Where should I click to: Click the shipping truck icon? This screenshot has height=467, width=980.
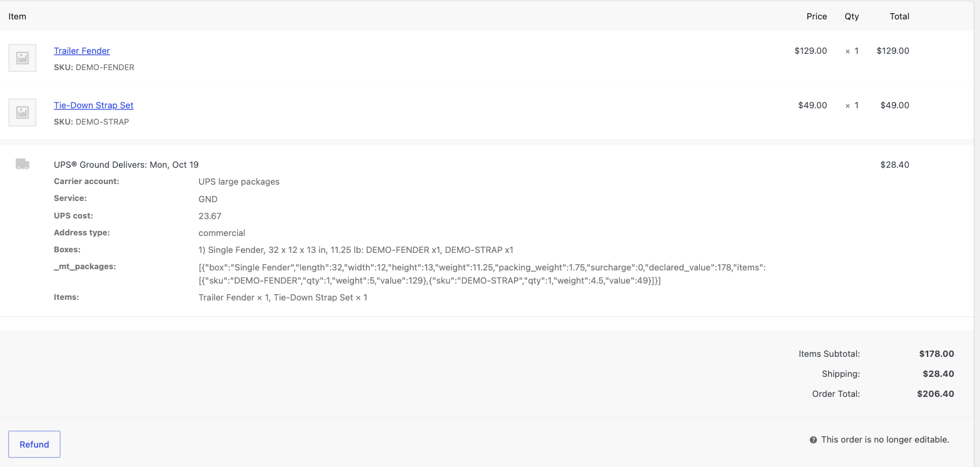point(23,164)
